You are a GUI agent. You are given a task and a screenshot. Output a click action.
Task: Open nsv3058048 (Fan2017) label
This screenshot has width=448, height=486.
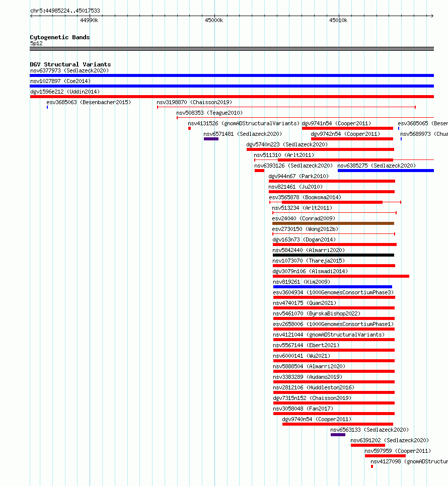point(303,409)
